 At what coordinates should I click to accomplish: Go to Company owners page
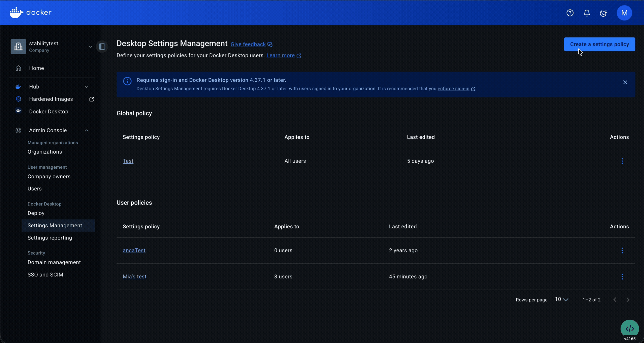(x=49, y=176)
